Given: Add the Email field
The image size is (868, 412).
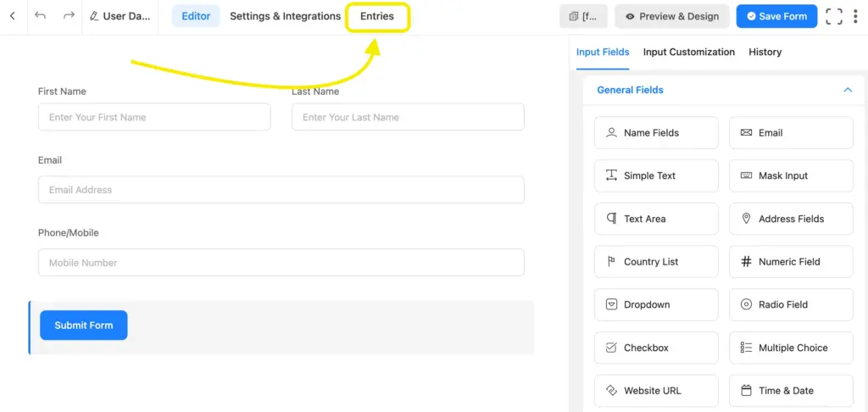Looking at the screenshot, I should [791, 133].
